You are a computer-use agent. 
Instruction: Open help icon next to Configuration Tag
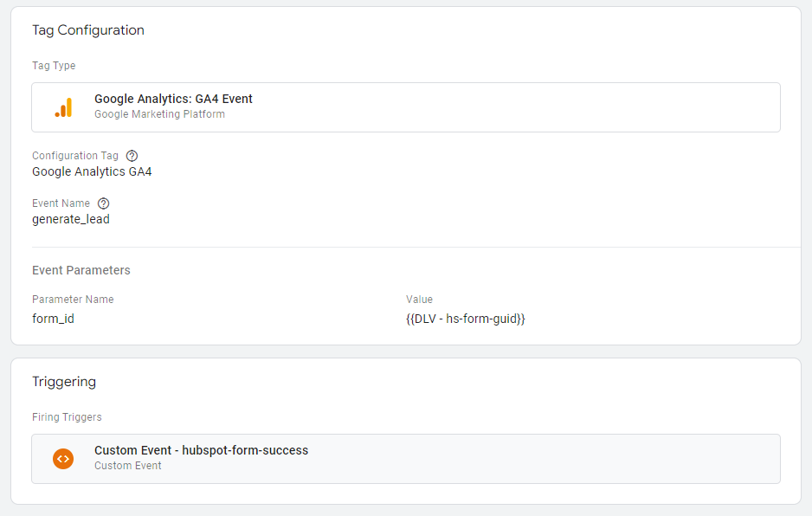(132, 156)
